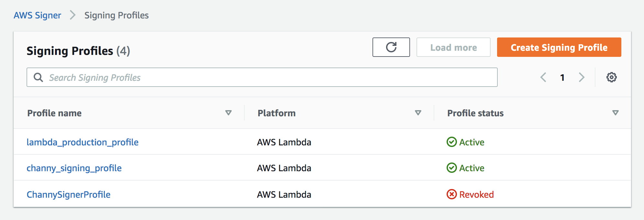
Task: Select page number 1
Action: 562,78
